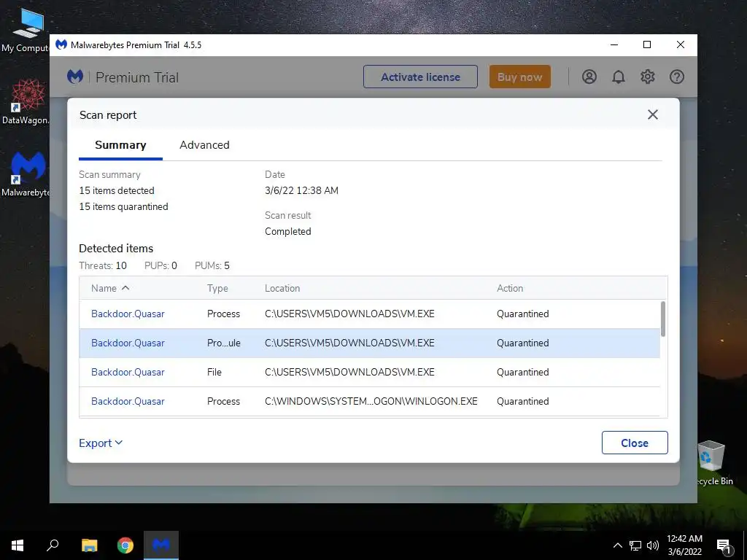Click the Pro...ule type cell
The height and width of the screenshot is (560, 747).
(223, 343)
